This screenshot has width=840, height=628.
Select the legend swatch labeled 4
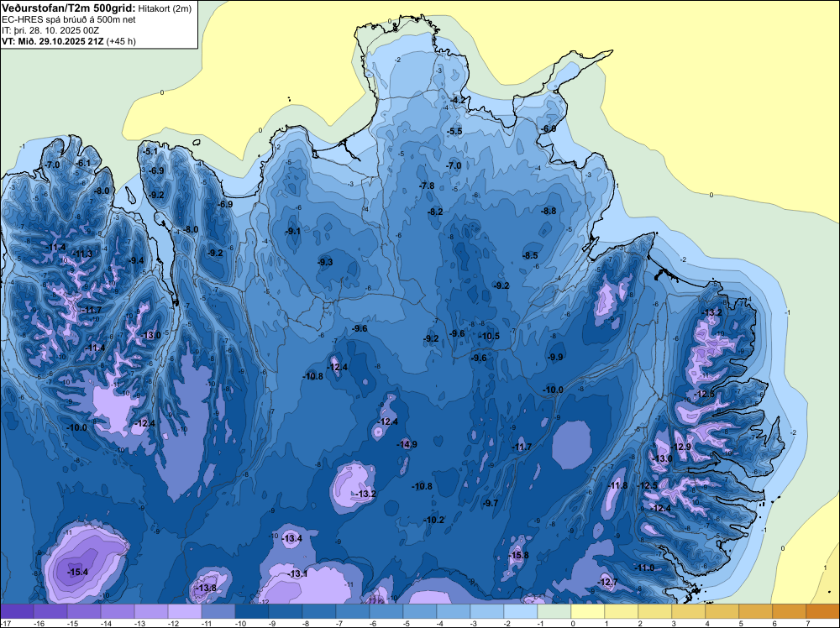[x=722, y=611]
